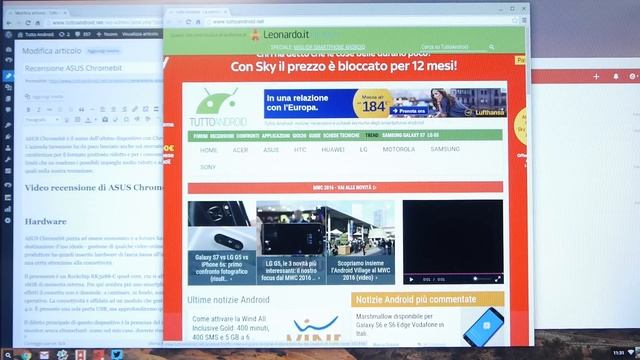
Task: Open the Twitter app on the shelf
Action: 116,355
